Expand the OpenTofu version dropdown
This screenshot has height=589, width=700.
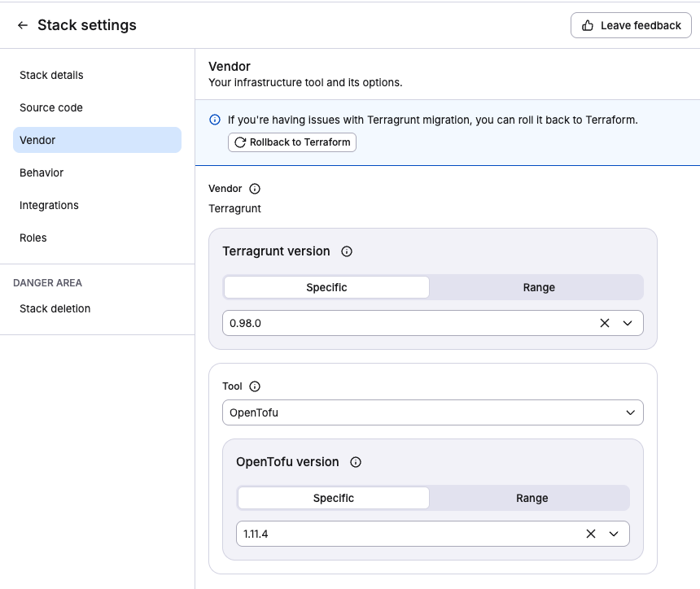615,534
